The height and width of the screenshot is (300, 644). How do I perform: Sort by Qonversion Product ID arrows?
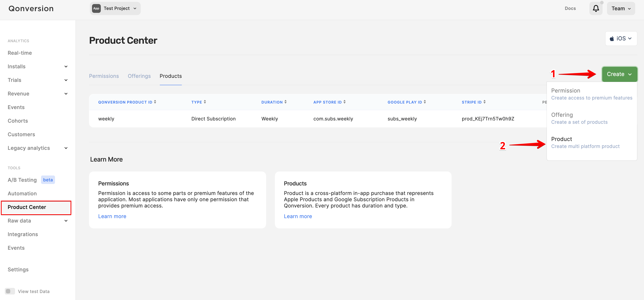(x=155, y=102)
